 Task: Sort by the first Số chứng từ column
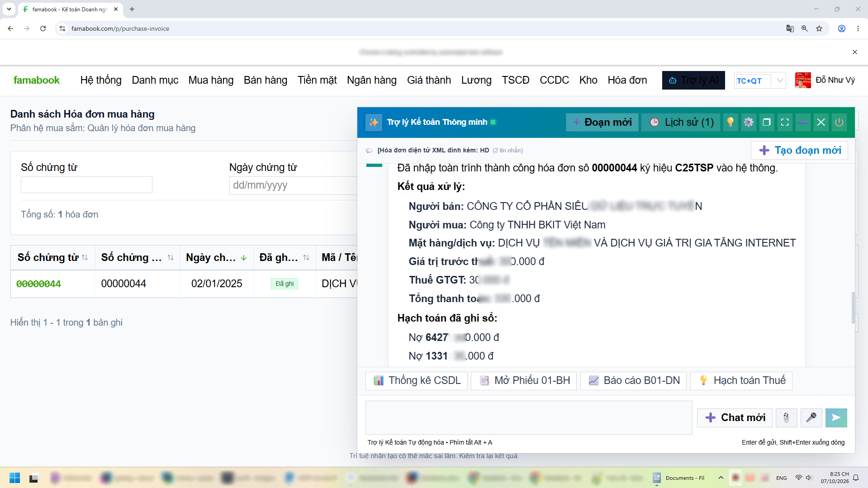pyautogui.click(x=85, y=257)
